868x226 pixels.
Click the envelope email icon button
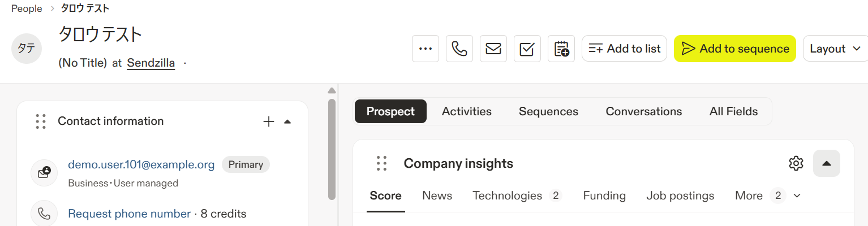493,49
